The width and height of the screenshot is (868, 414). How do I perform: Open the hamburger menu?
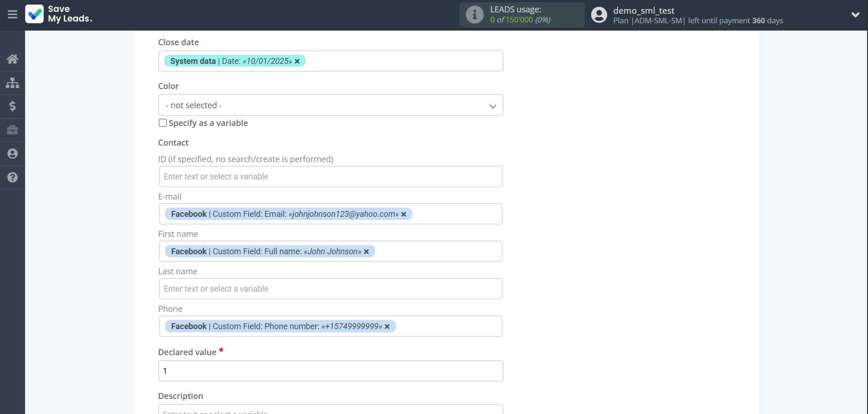[x=12, y=15]
